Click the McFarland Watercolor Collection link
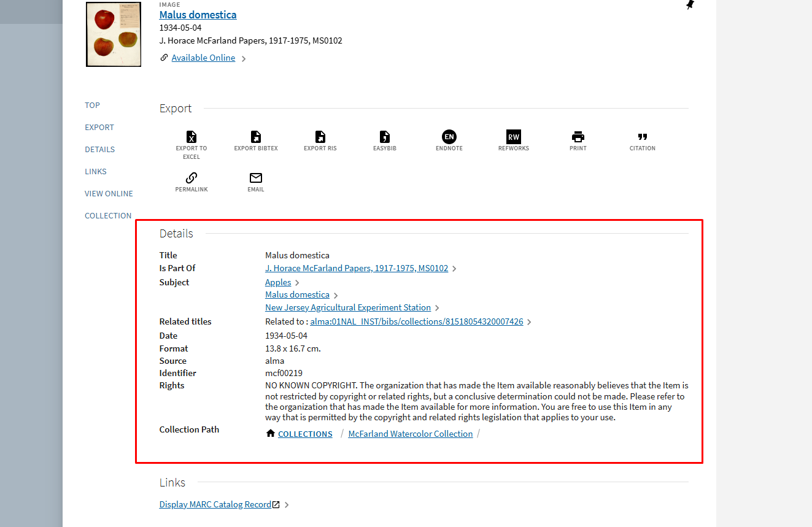This screenshot has height=527, width=812. click(x=410, y=434)
